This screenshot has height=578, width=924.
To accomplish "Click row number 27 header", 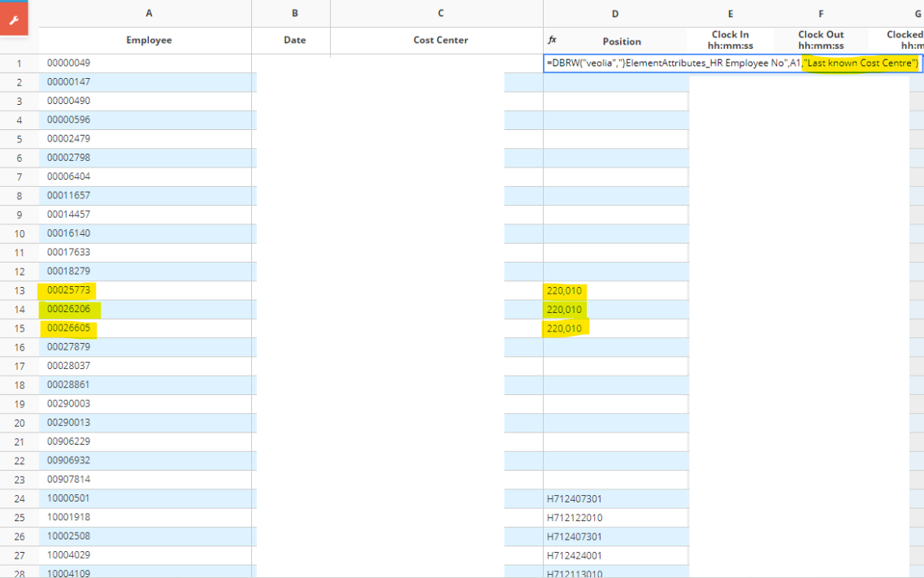I will pyautogui.click(x=20, y=555).
